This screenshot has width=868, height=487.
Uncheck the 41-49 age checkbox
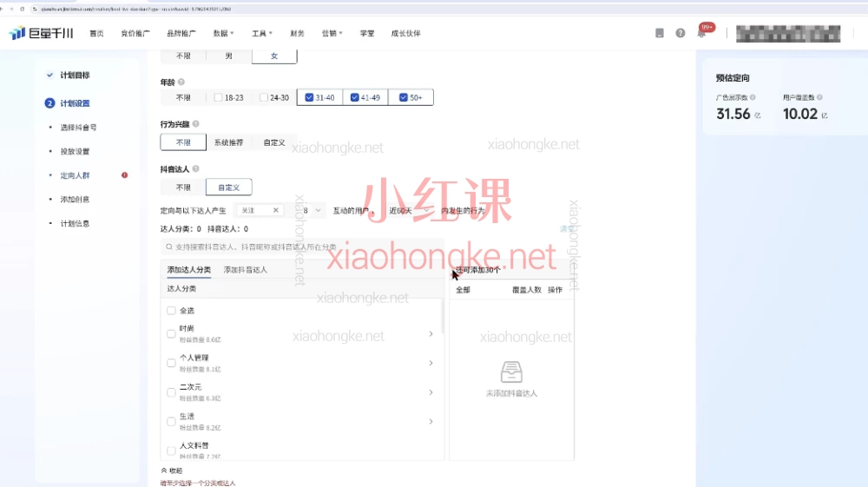(x=354, y=97)
